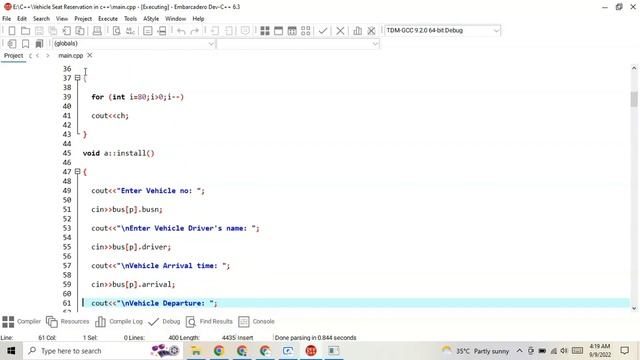This screenshot has width=640, height=360.
Task: Close the main.cpp tab
Action: [90, 55]
